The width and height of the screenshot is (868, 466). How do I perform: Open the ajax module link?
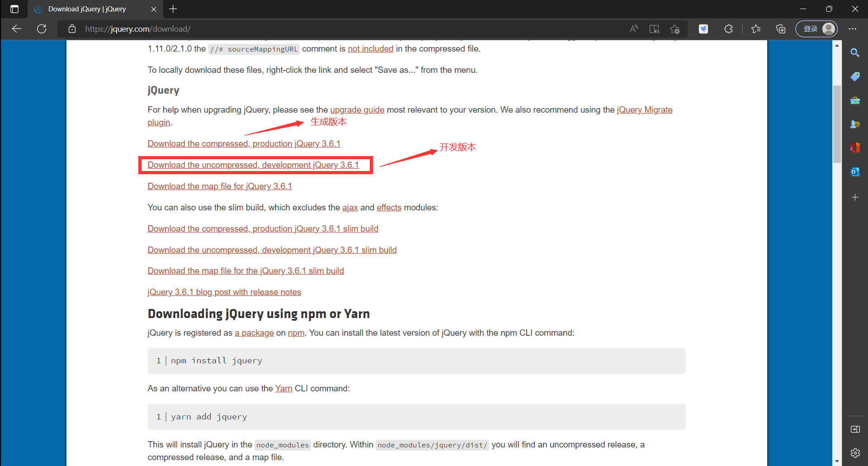pos(350,208)
